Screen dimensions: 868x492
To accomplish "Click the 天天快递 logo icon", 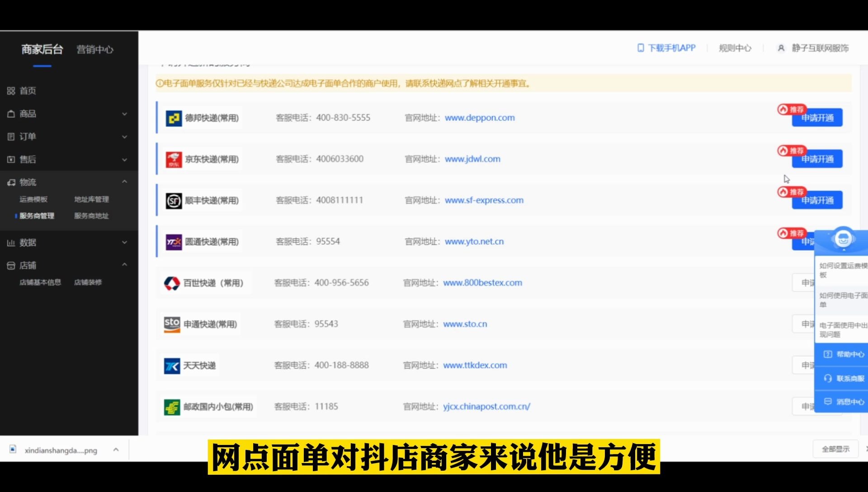I will pos(172,366).
